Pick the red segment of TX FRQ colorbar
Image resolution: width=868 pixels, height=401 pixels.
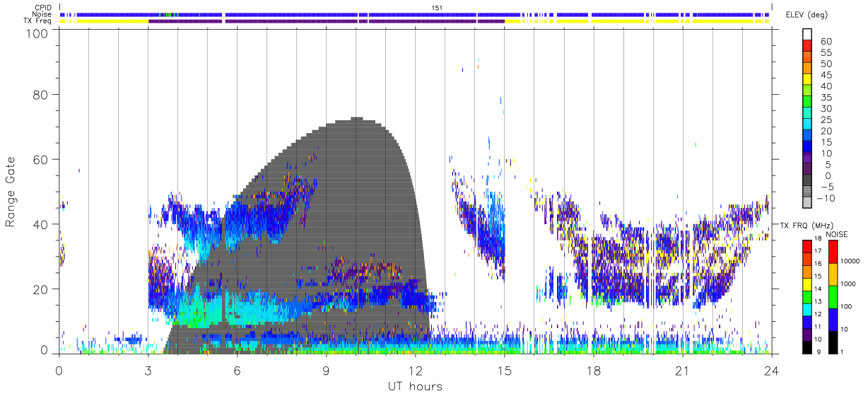[808, 245]
